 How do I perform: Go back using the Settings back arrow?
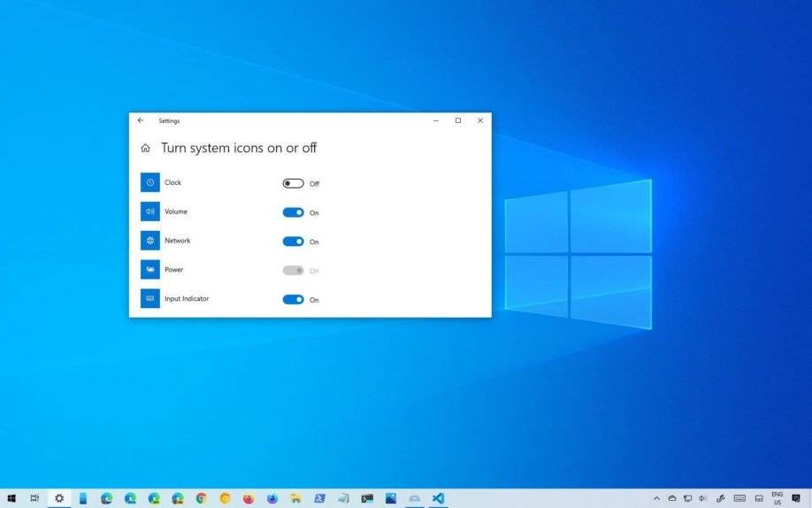[x=140, y=120]
